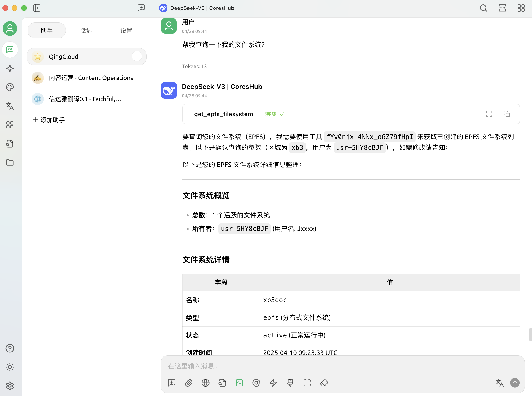The width and height of the screenshot is (532, 396).
Task: Switch to the 设置 tab
Action: click(x=126, y=30)
